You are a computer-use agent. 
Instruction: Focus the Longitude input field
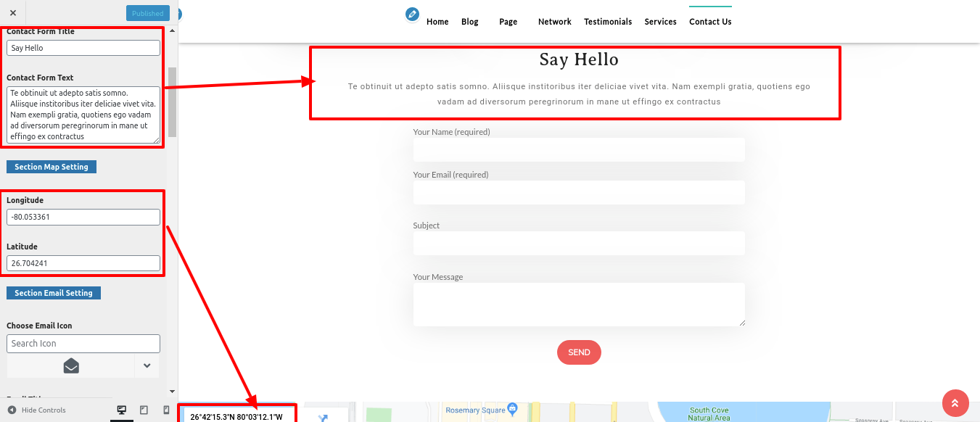83,217
